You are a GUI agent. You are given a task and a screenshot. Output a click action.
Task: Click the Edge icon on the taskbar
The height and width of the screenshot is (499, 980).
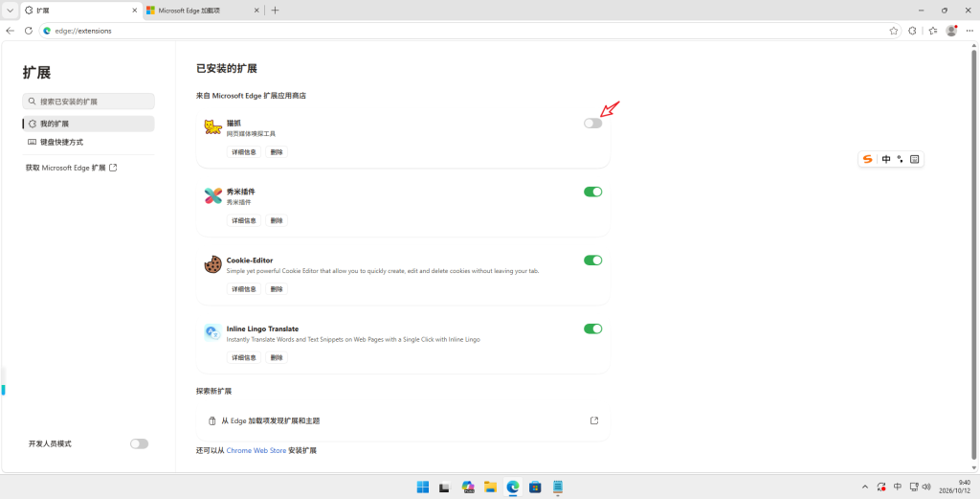(x=513, y=487)
